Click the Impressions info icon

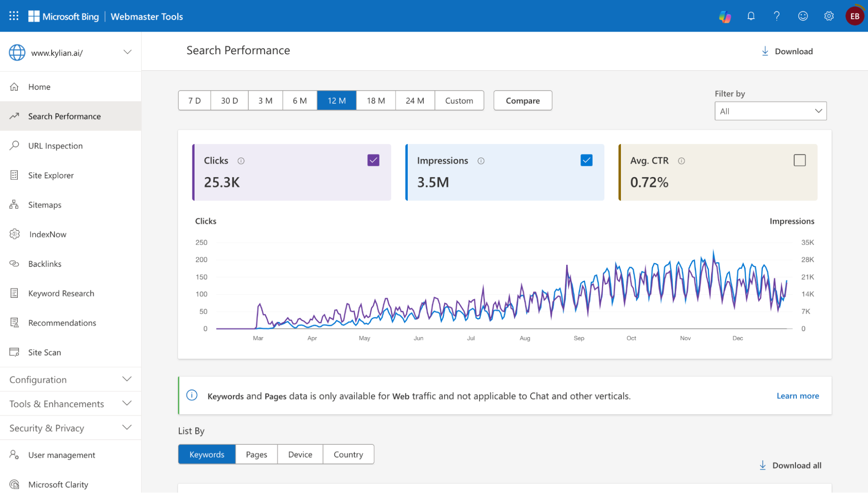(x=481, y=161)
